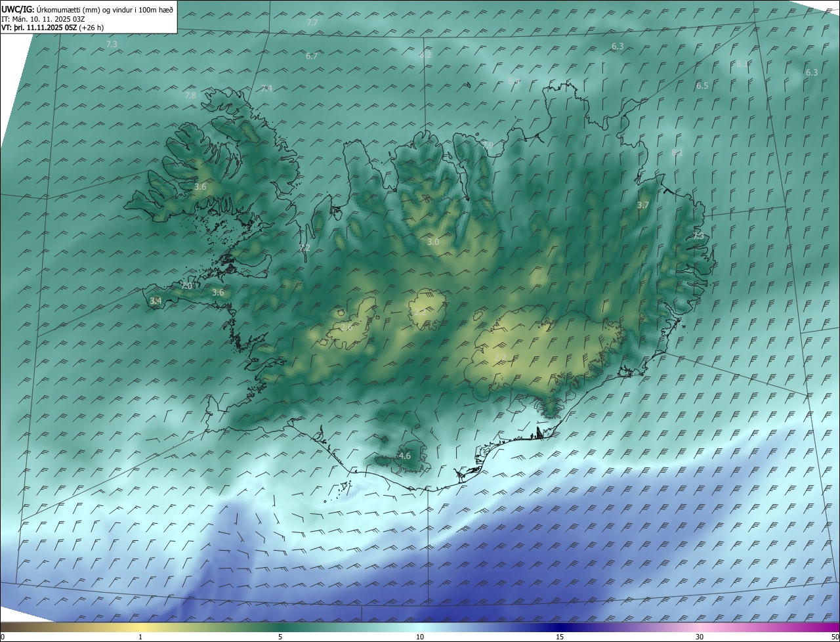Click the 7.7 value label on the map
Image resolution: width=840 pixels, height=642 pixels.
coord(312,22)
